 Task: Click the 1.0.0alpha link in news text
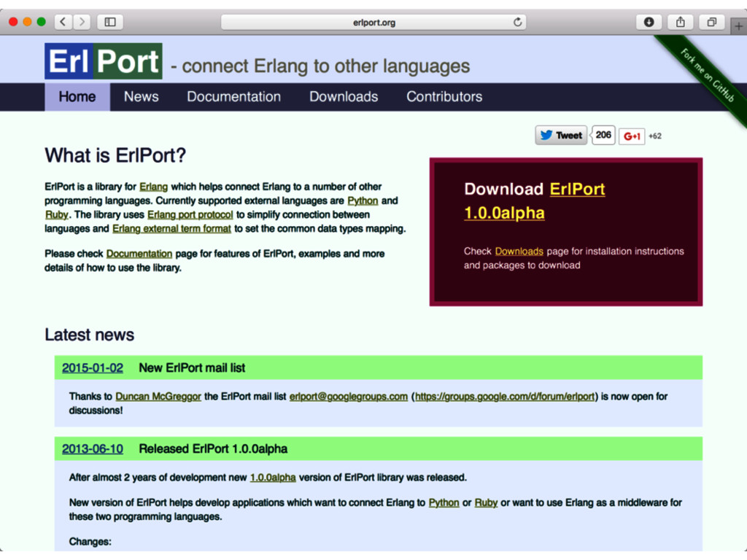[273, 477]
